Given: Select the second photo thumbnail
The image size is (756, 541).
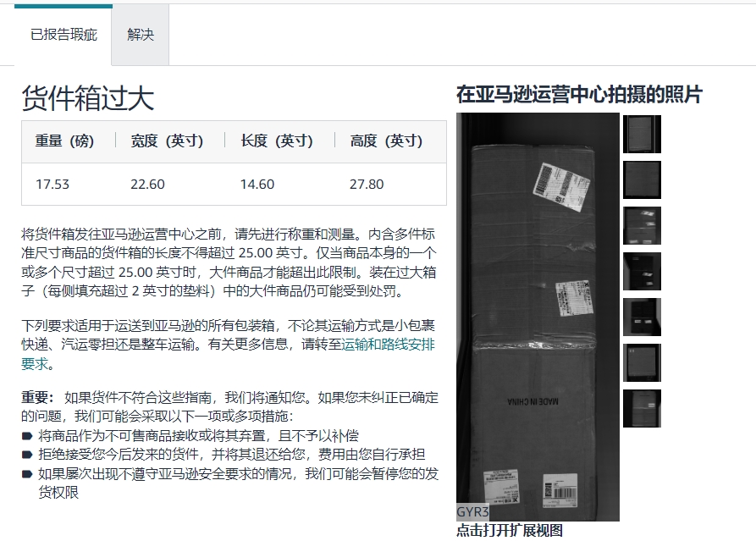Looking at the screenshot, I should click(641, 179).
